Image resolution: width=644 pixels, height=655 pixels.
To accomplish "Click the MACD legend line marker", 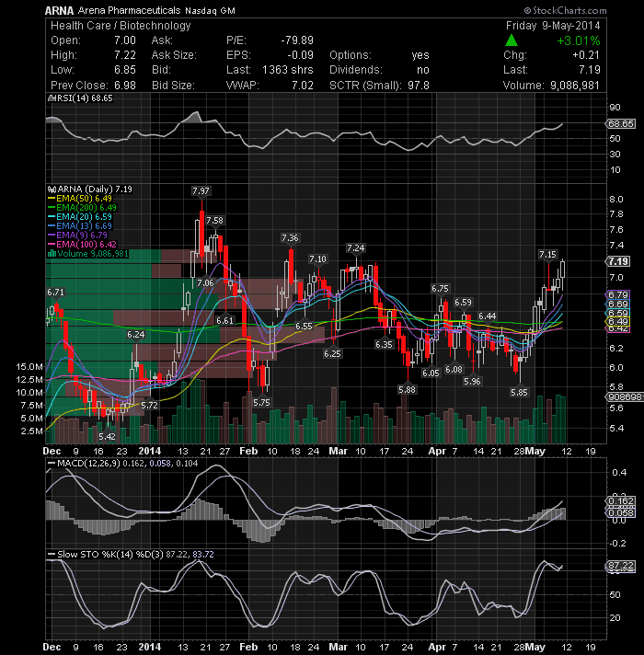I will pyautogui.click(x=52, y=464).
